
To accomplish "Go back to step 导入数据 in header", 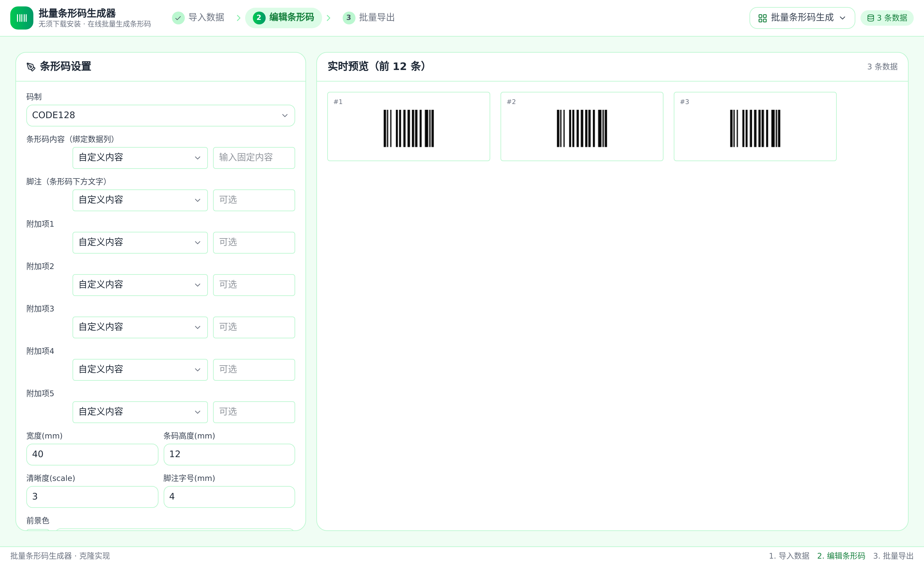I will pos(198,18).
